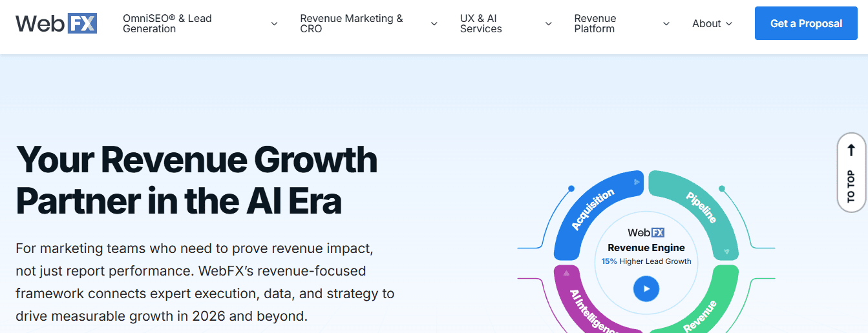Click the 15% Higher Lead Growth text
This screenshot has height=333, width=868.
pos(646,261)
